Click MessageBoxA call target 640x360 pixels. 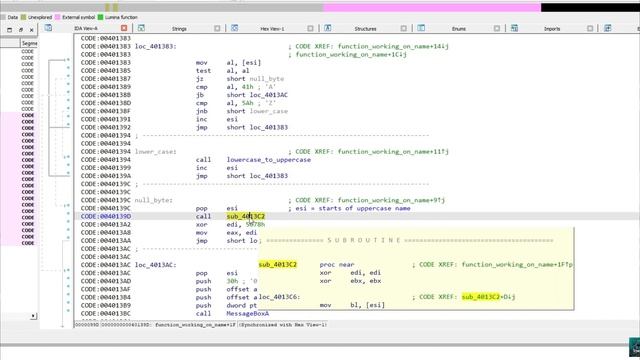[x=247, y=313]
